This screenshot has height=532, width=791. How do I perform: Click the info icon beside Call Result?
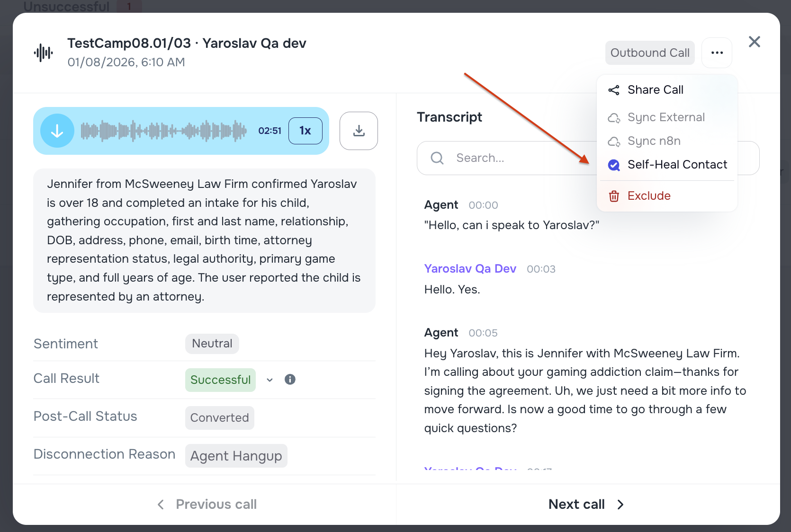(290, 379)
